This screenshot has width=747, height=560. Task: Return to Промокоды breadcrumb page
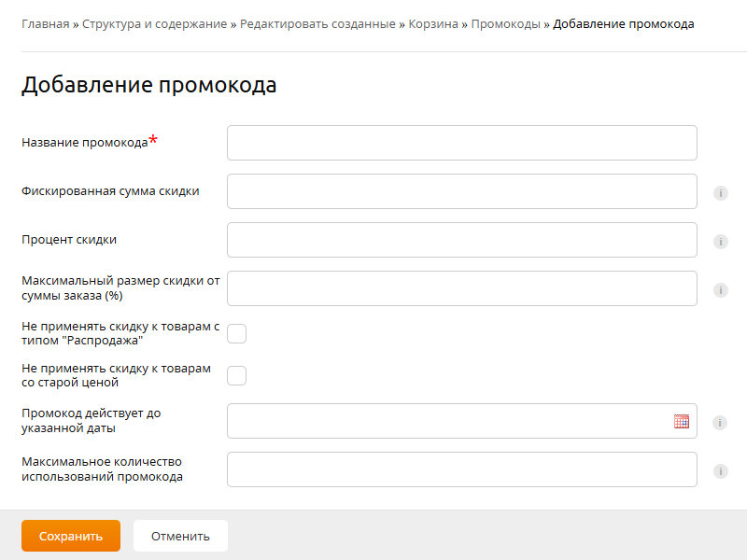point(505,23)
